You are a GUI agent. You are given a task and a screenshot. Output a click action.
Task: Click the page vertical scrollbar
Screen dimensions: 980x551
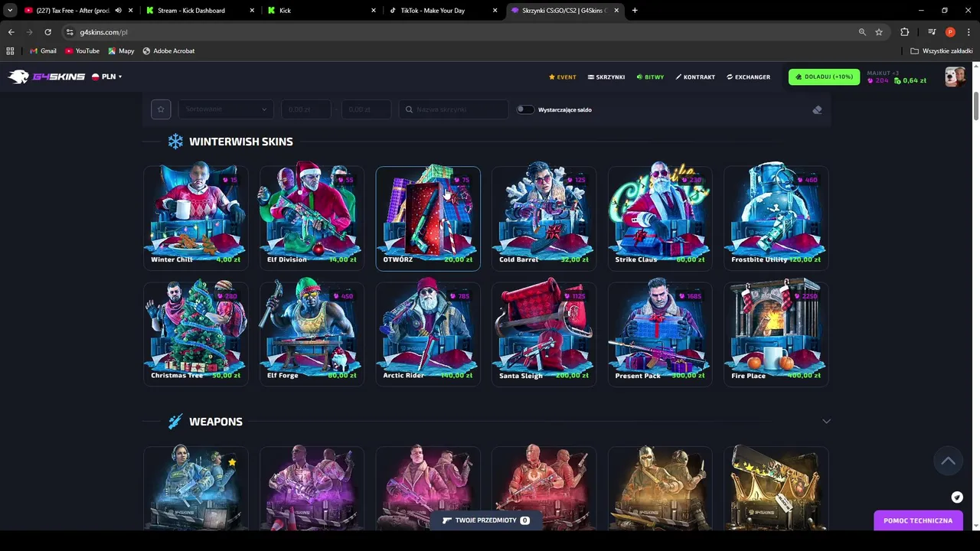[x=976, y=107]
